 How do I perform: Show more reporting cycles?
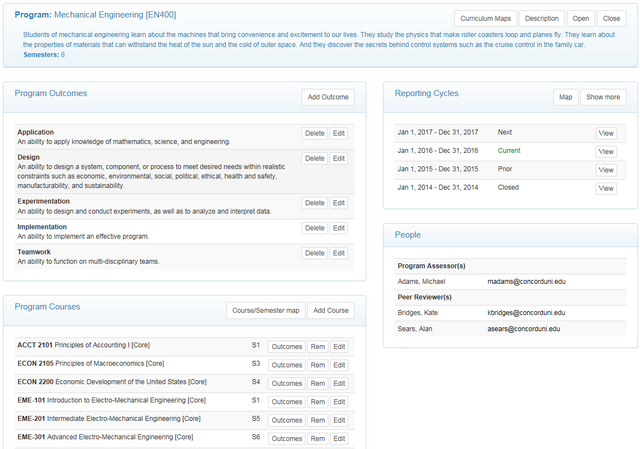pos(603,97)
